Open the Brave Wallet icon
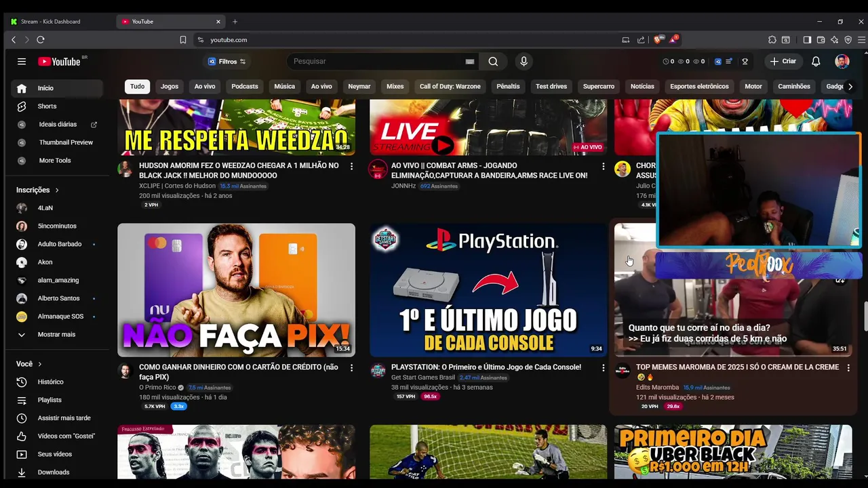 821,39
